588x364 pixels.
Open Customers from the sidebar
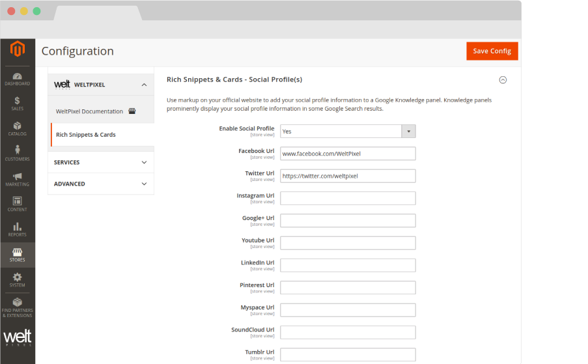tap(18, 154)
